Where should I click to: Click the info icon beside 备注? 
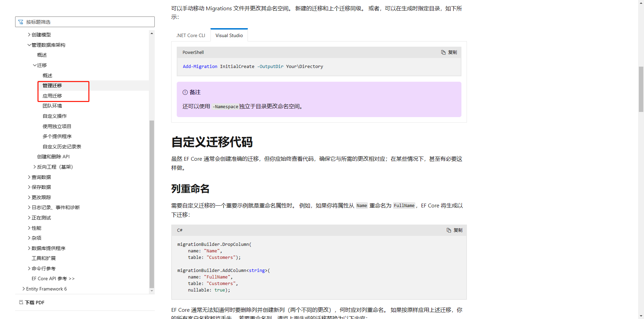point(185,92)
